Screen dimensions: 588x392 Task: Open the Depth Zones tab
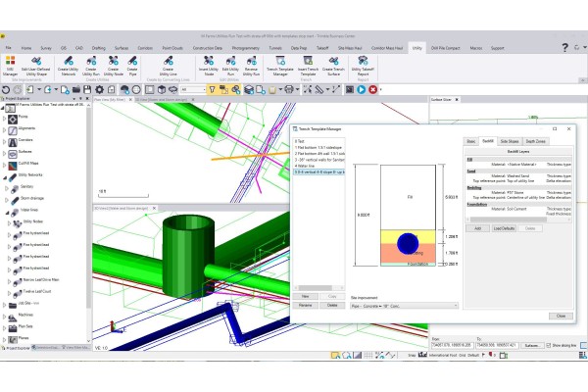tap(536, 141)
